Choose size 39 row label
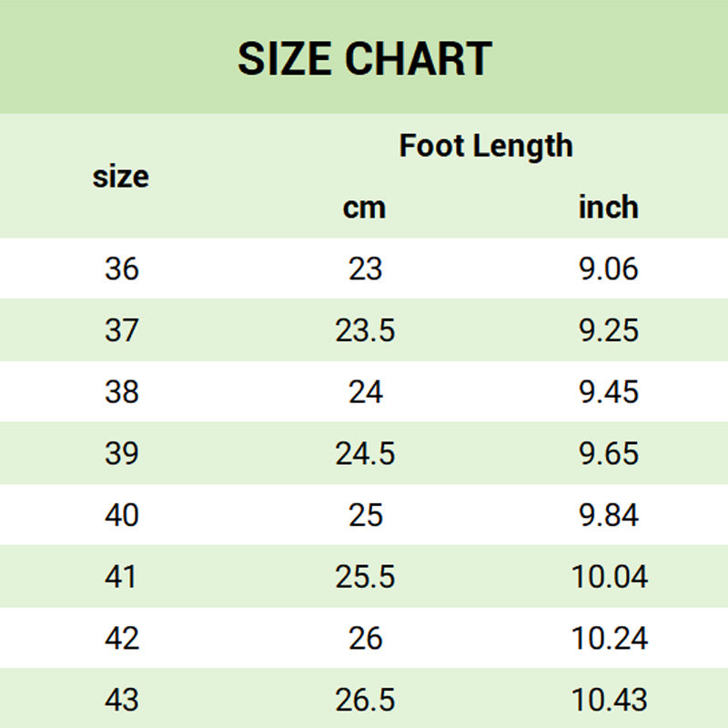 coord(121,453)
